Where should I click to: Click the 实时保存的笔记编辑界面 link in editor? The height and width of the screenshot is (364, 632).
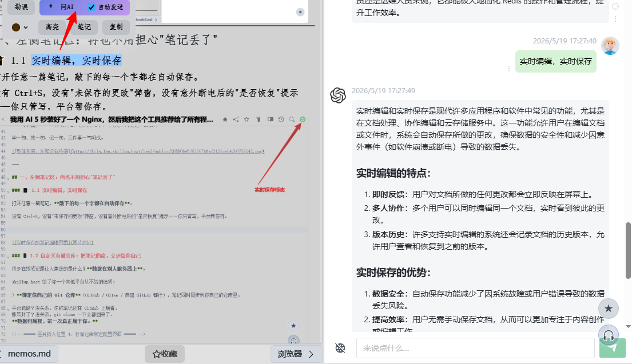53,242
